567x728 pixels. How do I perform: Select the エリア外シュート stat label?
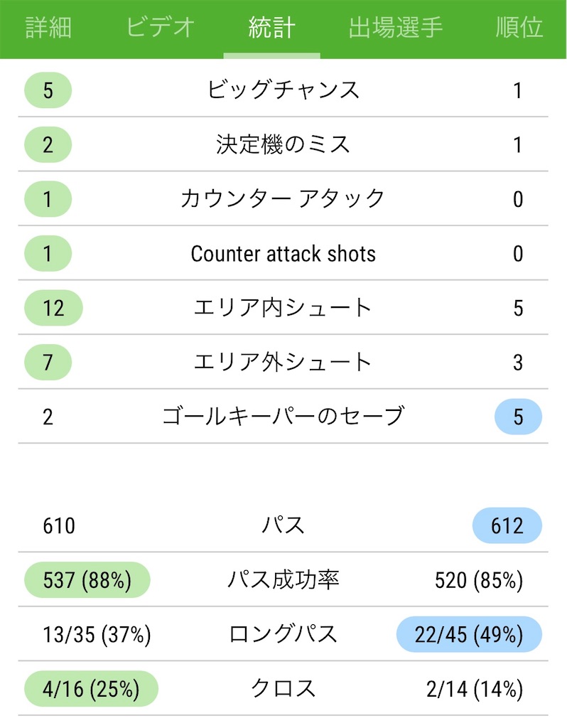[x=283, y=362]
